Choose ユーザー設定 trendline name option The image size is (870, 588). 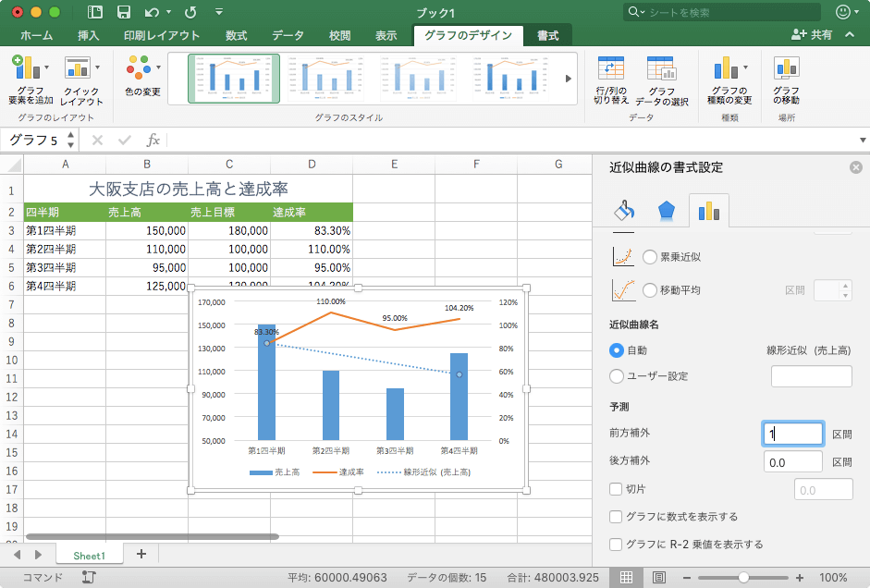coord(617,376)
